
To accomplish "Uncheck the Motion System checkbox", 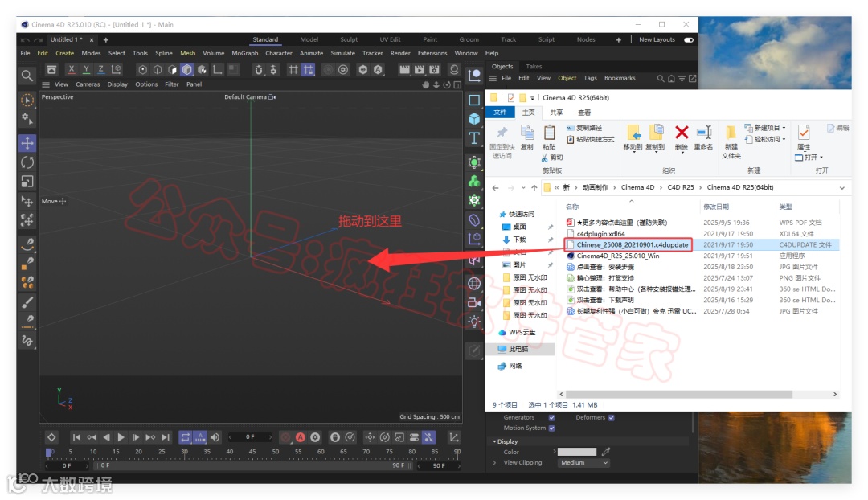I will (x=551, y=428).
